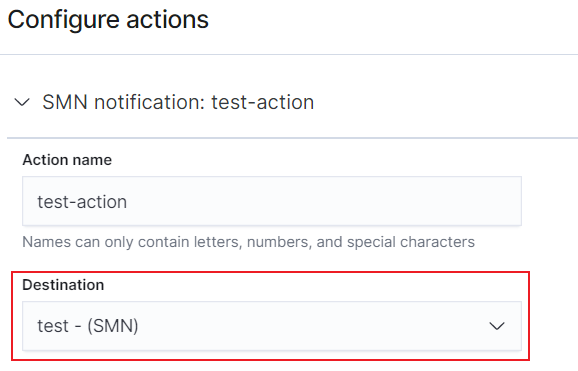Click 'special characters' in the hint text
Image resolution: width=578 pixels, height=371 pixels.
tap(411, 242)
